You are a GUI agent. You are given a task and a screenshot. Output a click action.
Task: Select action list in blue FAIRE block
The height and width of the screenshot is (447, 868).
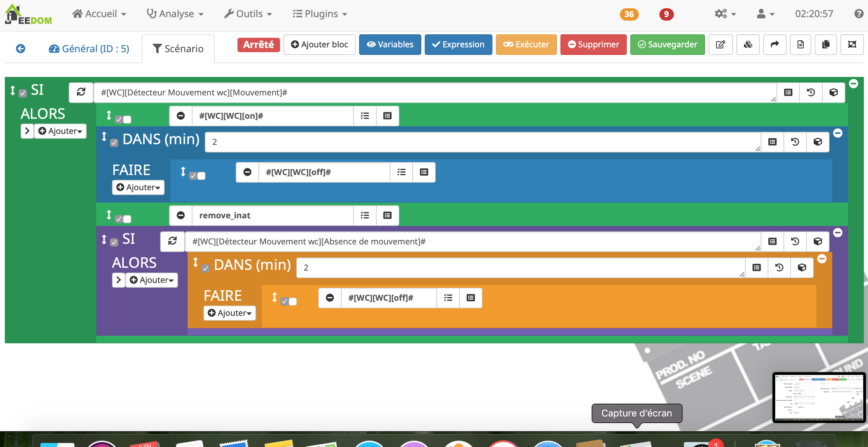click(401, 172)
